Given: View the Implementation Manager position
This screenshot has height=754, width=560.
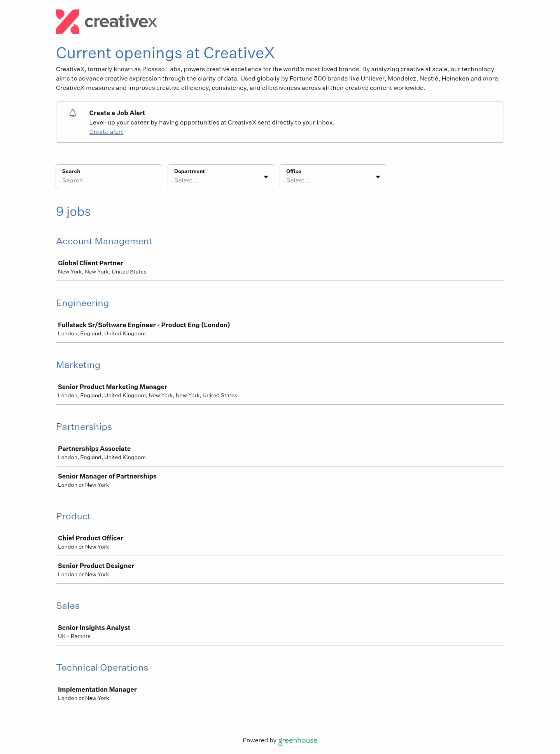Looking at the screenshot, I should [97, 689].
